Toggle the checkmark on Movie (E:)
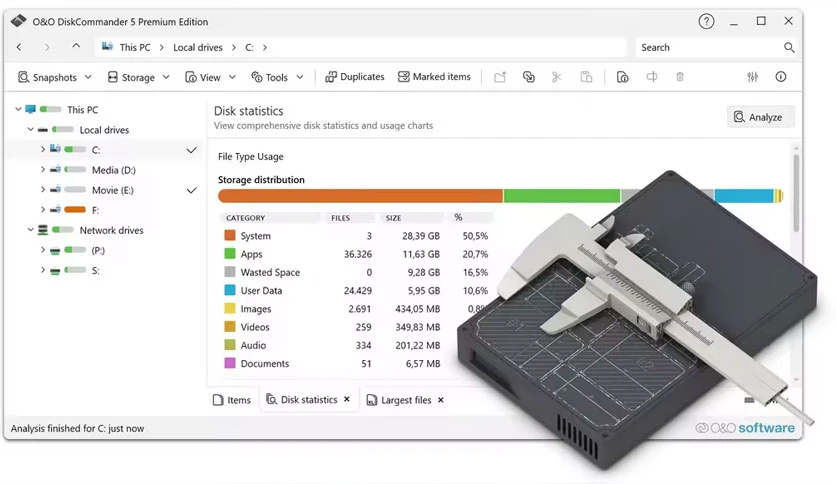The height and width of the screenshot is (484, 836). click(x=191, y=190)
